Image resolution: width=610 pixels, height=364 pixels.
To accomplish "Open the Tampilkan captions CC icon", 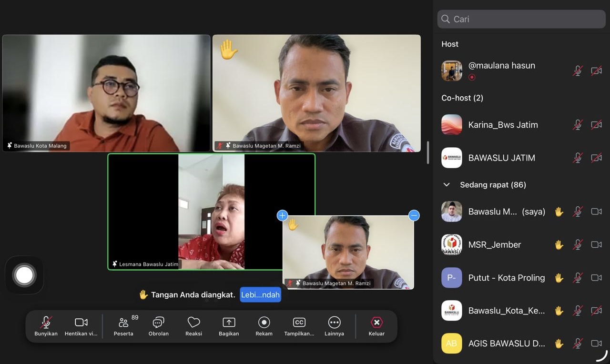I will coord(299,323).
